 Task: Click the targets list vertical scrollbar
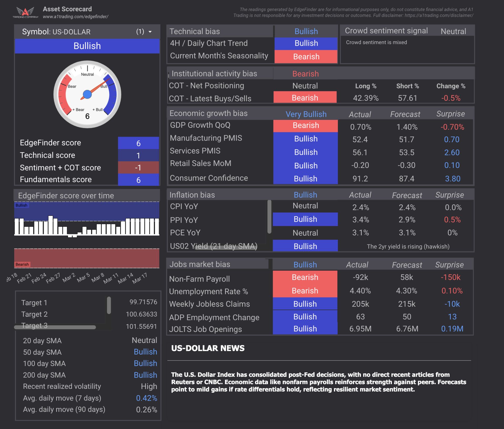pyautogui.click(x=109, y=305)
